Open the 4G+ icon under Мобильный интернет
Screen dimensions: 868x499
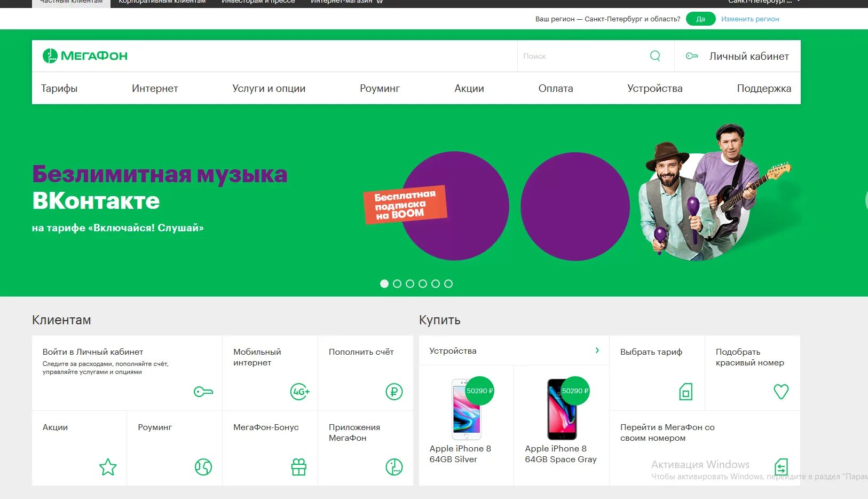point(300,392)
